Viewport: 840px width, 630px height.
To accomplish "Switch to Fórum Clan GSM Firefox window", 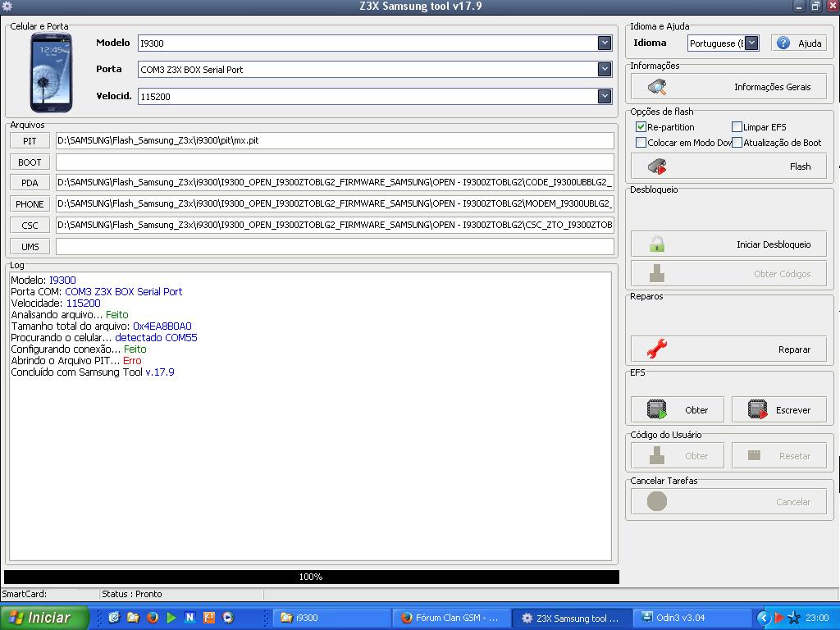I will tap(452, 618).
